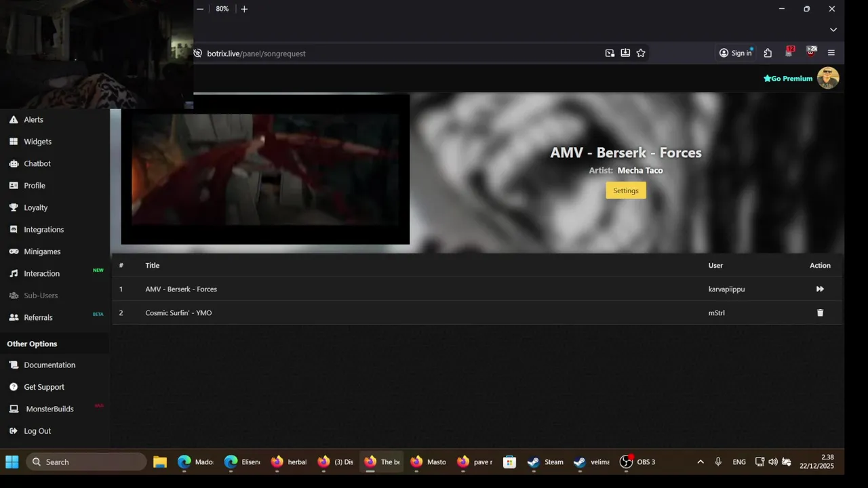Click the Widgets grid icon
868x488 pixels.
(x=14, y=142)
